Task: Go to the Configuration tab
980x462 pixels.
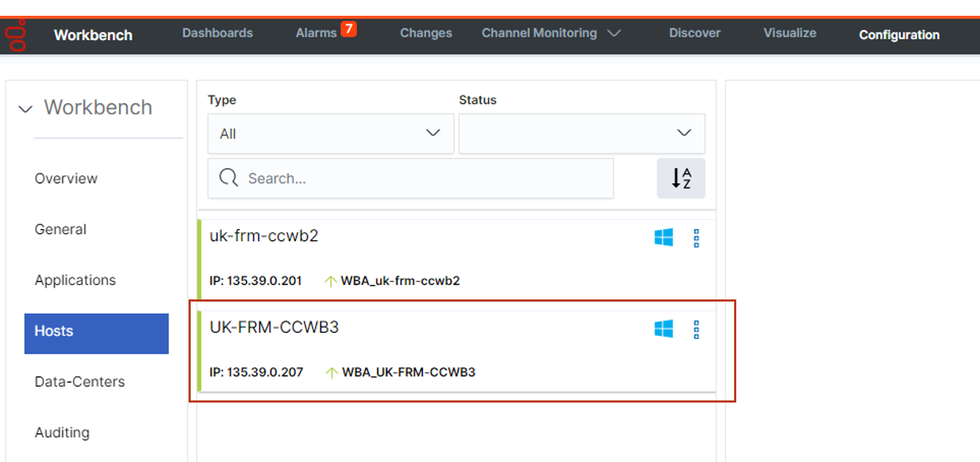Action: (899, 34)
